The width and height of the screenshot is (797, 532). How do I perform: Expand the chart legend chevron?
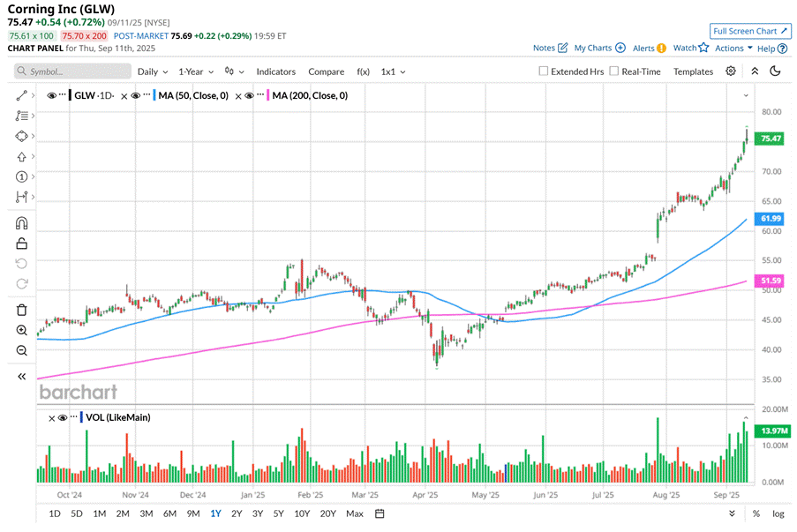click(x=746, y=95)
